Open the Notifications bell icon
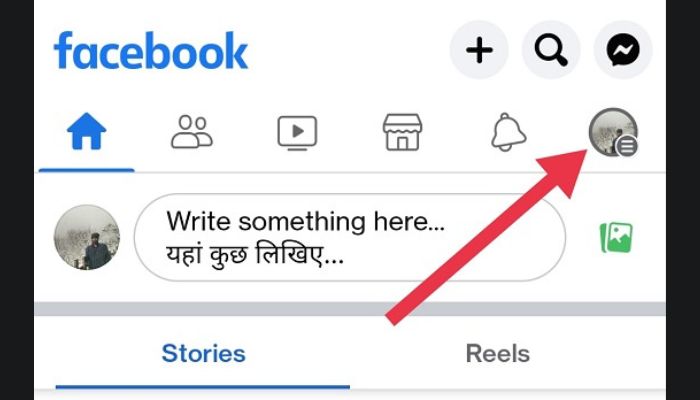The height and width of the screenshot is (400, 700). pyautogui.click(x=508, y=132)
